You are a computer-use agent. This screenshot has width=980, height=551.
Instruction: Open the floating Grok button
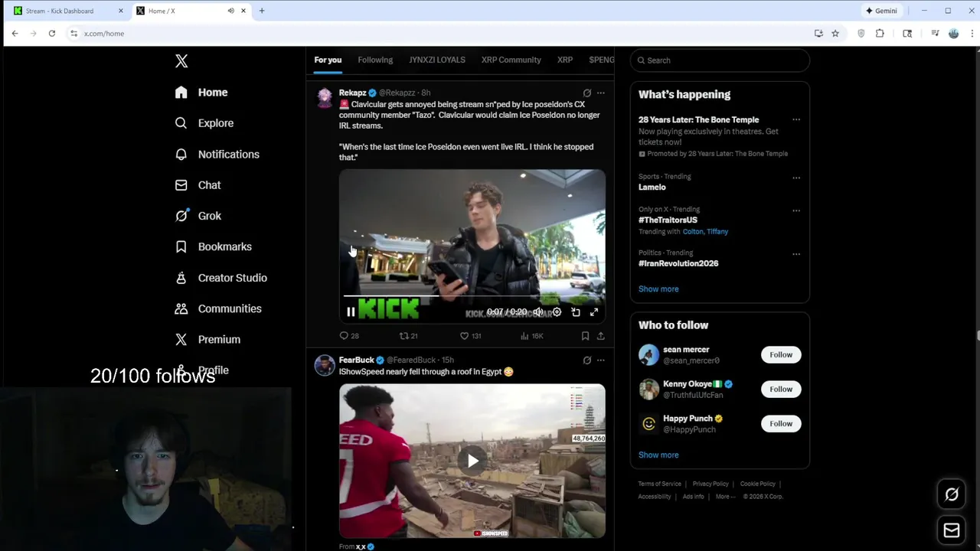(x=952, y=494)
